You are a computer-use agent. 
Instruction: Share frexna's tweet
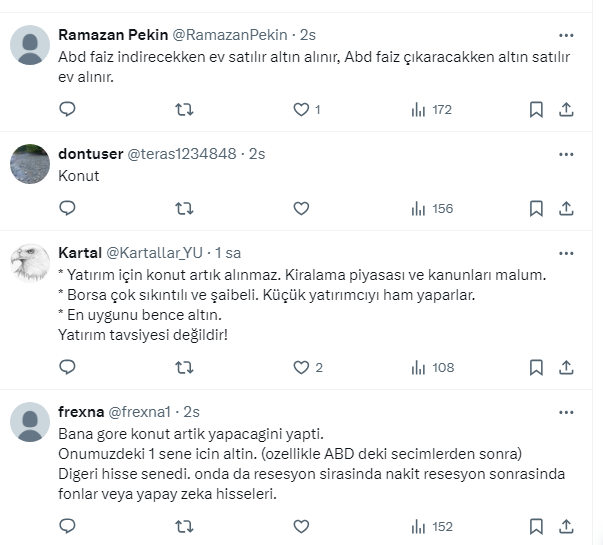click(x=565, y=526)
